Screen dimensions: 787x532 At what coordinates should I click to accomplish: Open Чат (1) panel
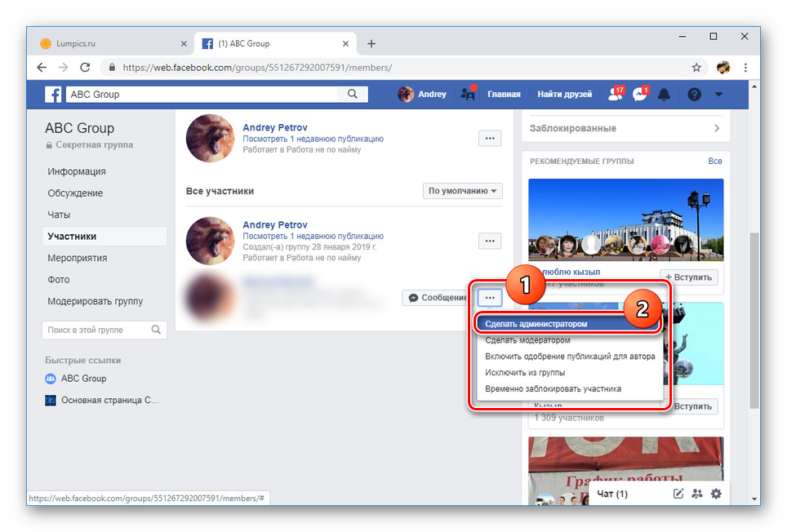[612, 494]
